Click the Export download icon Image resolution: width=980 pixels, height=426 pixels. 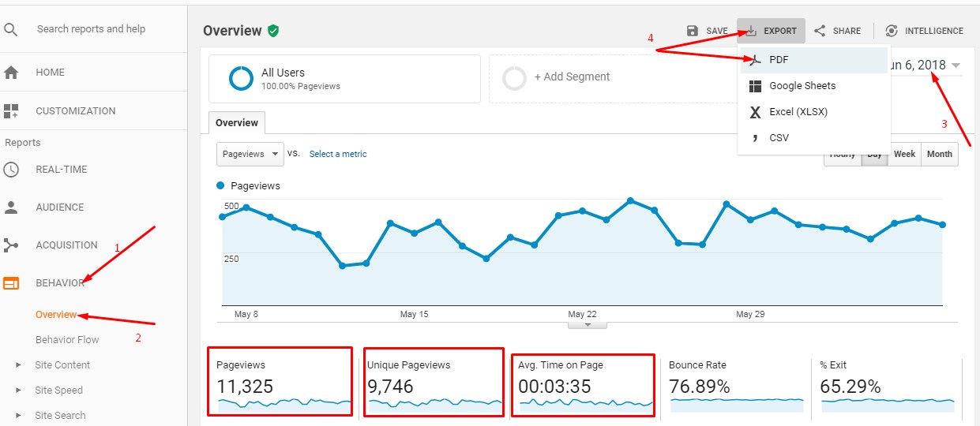751,31
